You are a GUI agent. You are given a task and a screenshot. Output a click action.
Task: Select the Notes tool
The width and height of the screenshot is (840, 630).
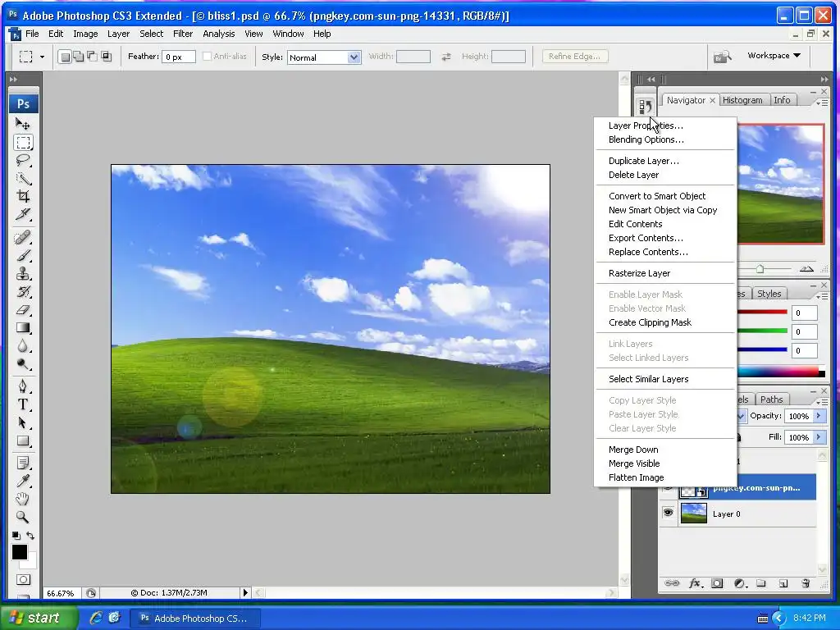pos(23,463)
